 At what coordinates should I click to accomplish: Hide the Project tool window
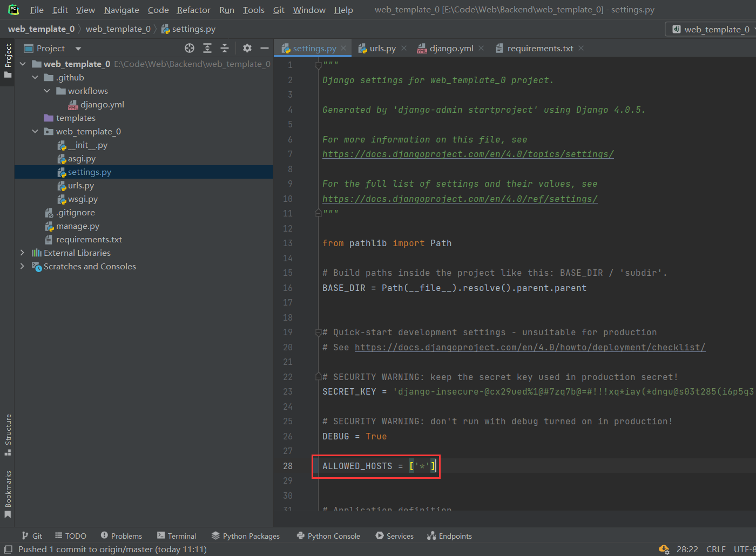pyautogui.click(x=265, y=49)
